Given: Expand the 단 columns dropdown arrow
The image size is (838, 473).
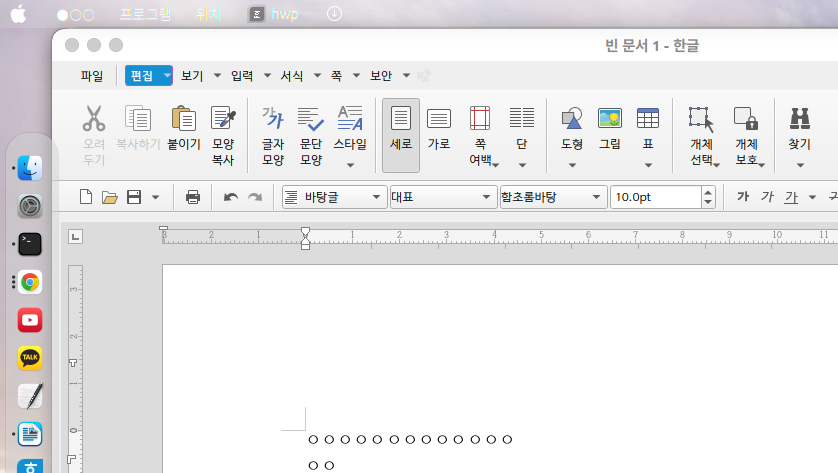Looking at the screenshot, I should (x=522, y=165).
